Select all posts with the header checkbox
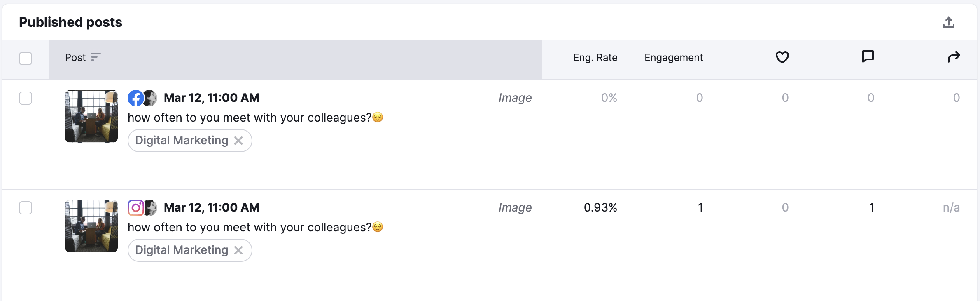 [25, 59]
